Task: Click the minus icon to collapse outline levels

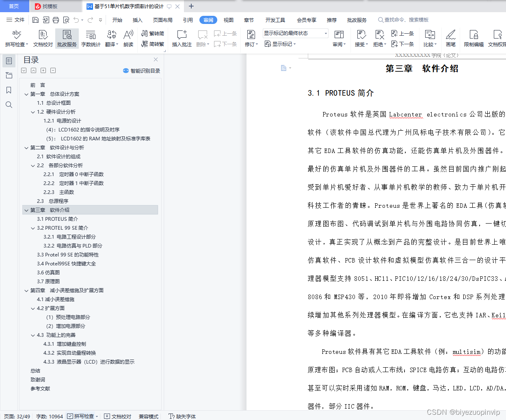Action: click(53, 71)
